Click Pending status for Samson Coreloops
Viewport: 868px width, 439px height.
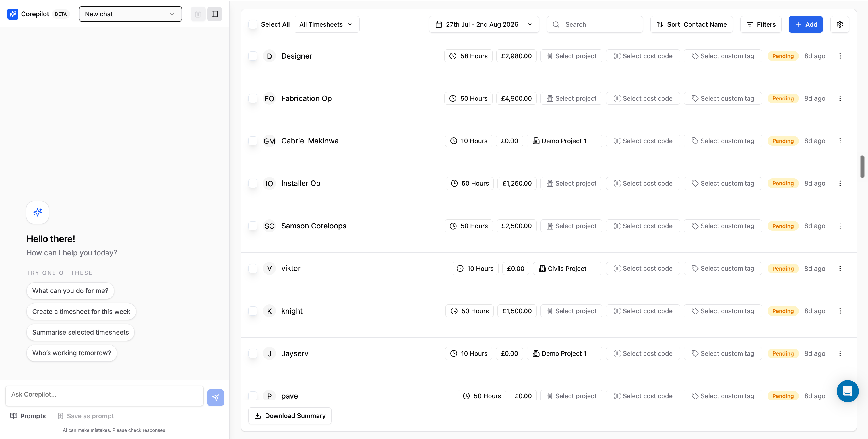click(783, 226)
